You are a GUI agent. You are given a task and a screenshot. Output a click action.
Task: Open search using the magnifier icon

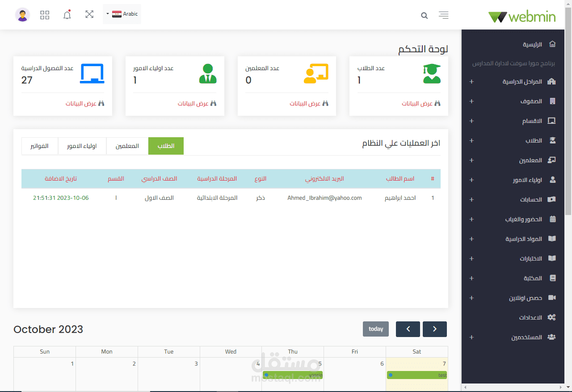tap(424, 15)
